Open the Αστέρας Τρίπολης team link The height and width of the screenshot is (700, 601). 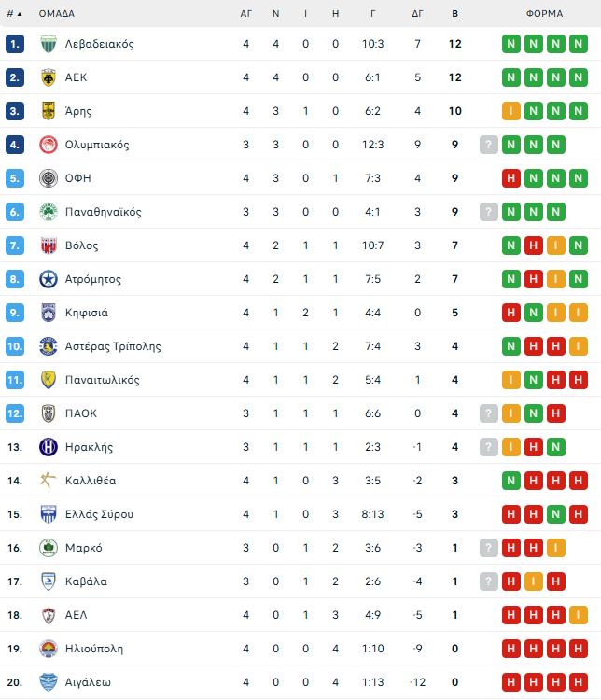point(113,346)
